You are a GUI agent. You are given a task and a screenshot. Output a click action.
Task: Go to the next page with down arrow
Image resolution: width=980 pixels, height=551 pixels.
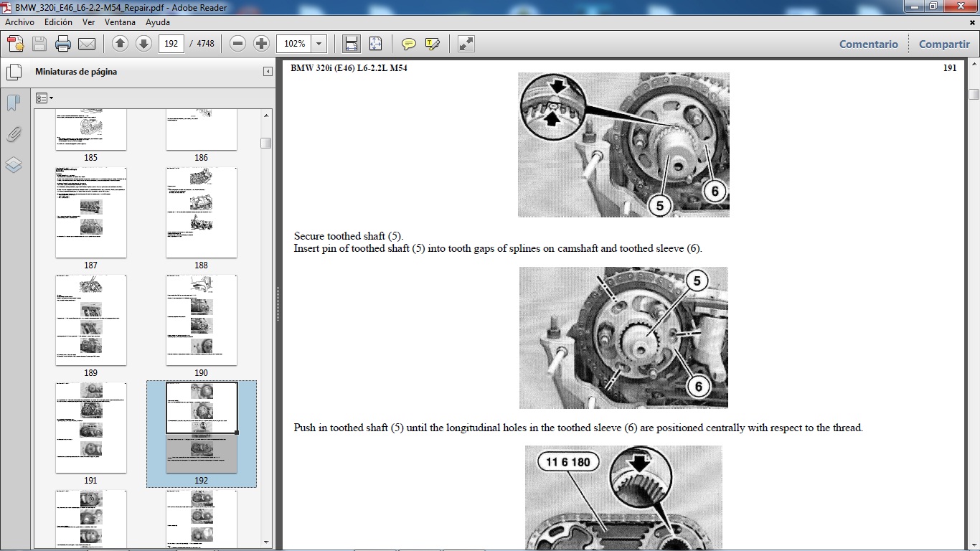coord(143,44)
